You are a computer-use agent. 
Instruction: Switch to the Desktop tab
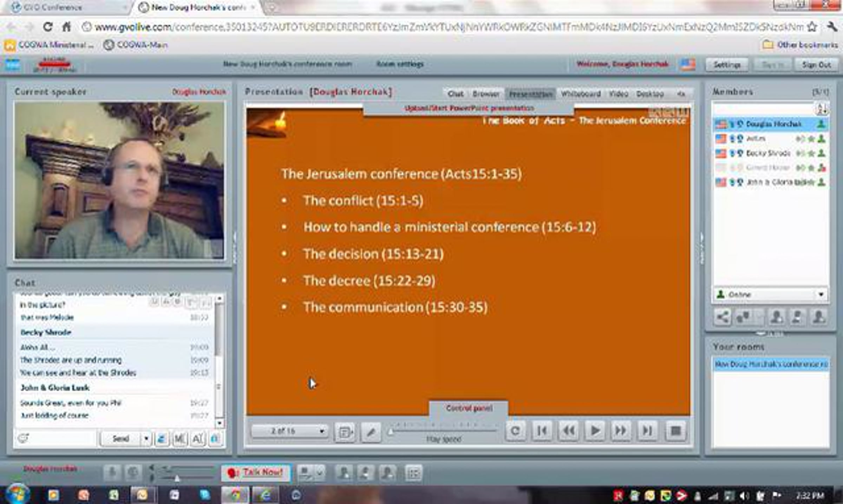pos(650,94)
